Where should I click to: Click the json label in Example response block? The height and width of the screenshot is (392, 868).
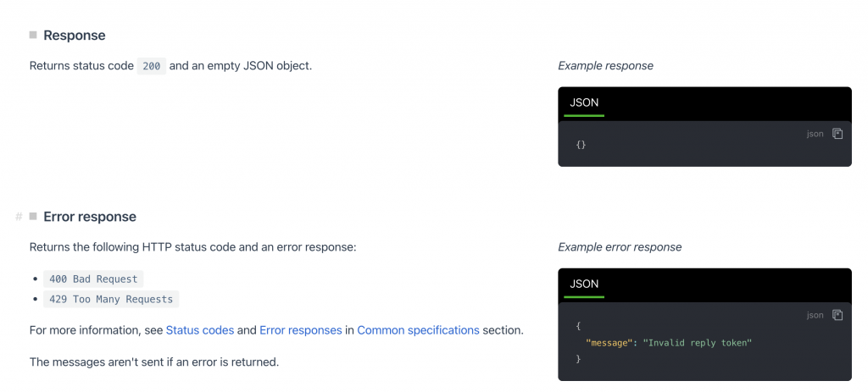(815, 134)
